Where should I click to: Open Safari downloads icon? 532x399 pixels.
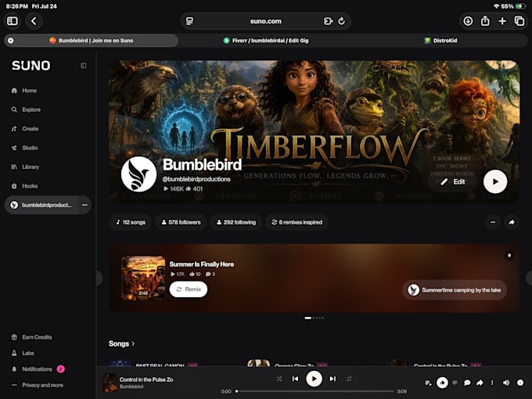[468, 21]
